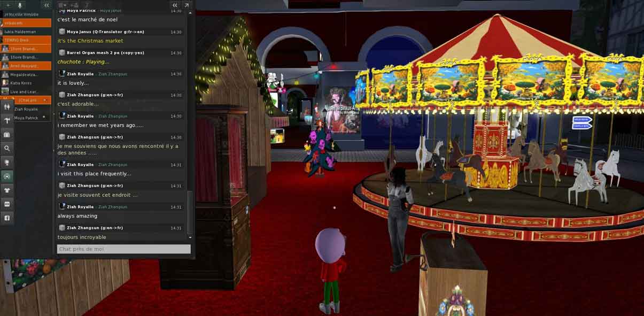The image size is (644, 316).
Task: Select Katia Keres conversation
Action: coord(21,83)
